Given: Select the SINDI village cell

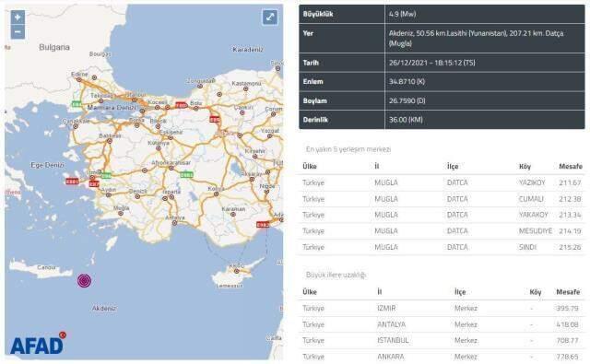Looking at the screenshot, I should click(x=527, y=247).
